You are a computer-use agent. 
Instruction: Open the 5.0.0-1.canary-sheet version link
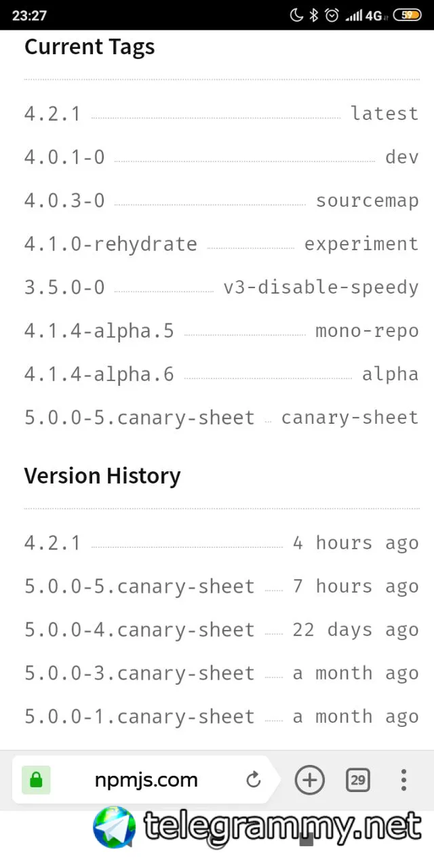(x=140, y=717)
